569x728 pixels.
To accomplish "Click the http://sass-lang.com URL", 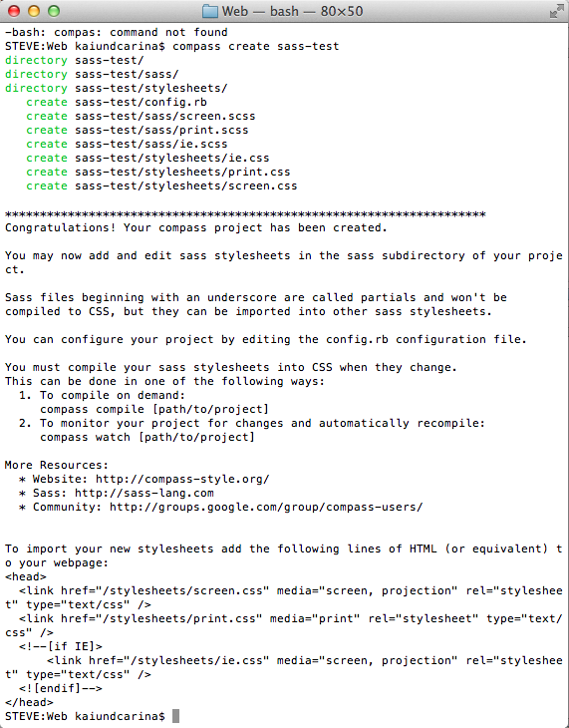I will (144, 493).
